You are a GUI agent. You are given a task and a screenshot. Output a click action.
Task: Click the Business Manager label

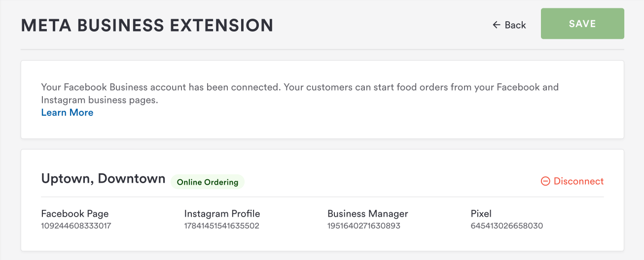368,214
